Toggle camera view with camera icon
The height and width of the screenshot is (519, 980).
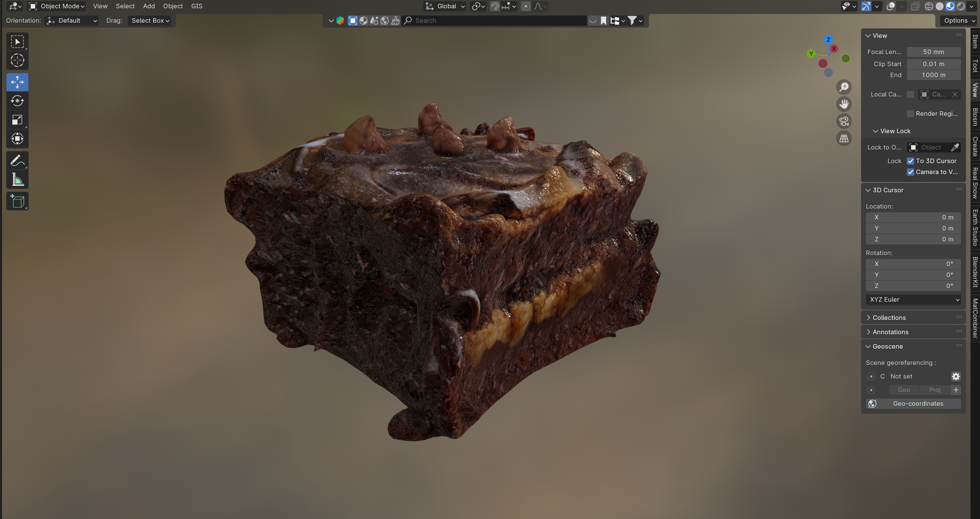(844, 121)
